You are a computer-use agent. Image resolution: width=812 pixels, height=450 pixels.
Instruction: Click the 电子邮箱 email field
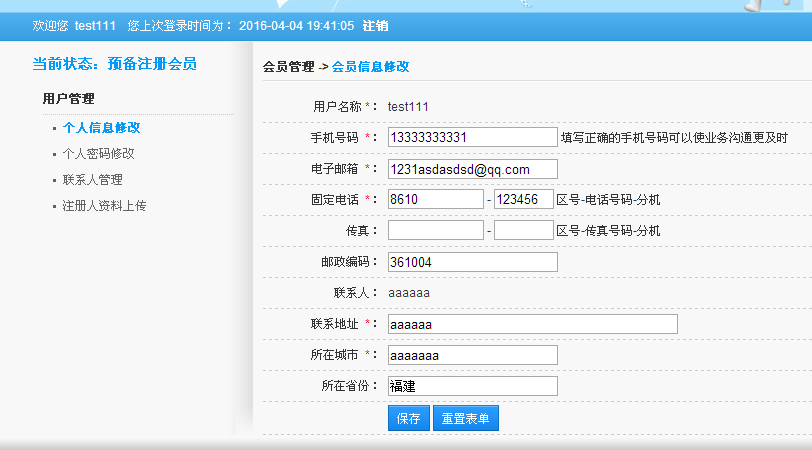pyautogui.click(x=473, y=169)
